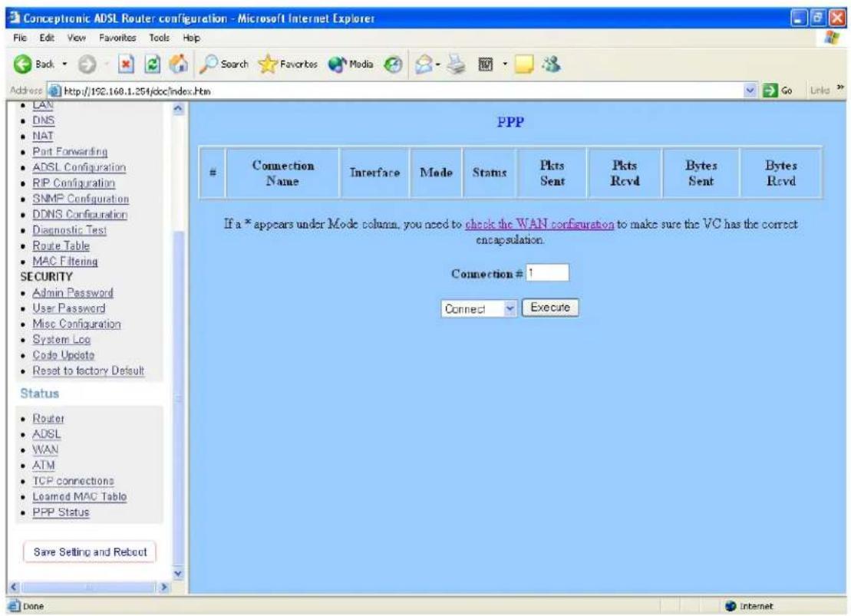This screenshot has height=616, width=851.
Task: Open the NAT link in sidebar
Action: pos(43,136)
